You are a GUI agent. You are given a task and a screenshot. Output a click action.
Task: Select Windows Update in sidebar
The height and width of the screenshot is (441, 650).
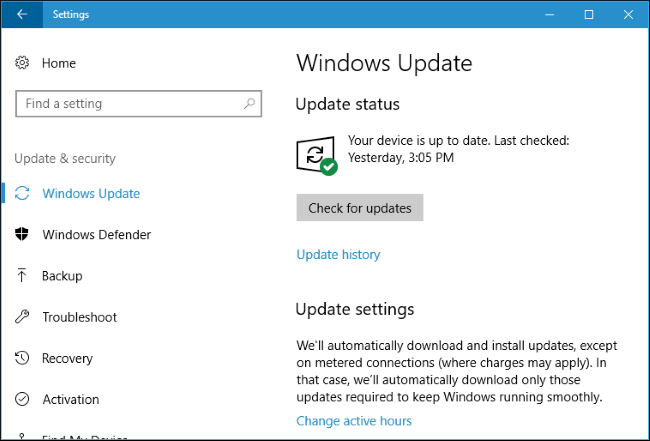pos(91,193)
